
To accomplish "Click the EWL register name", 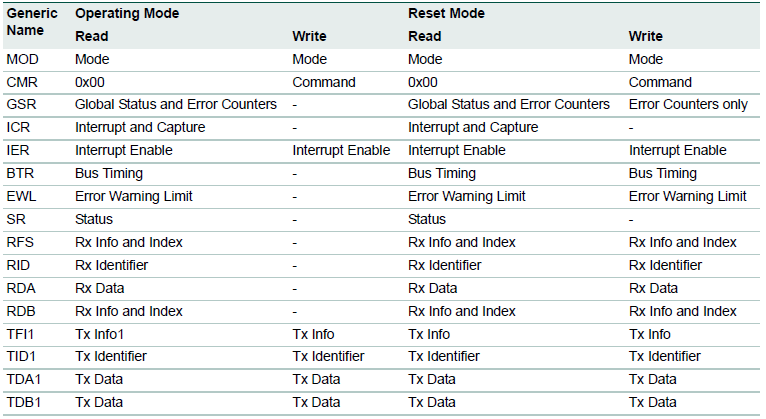I will [x=22, y=196].
